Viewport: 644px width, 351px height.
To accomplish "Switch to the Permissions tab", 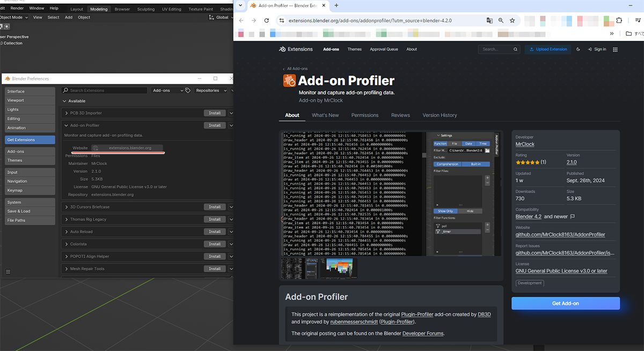I will click(x=365, y=115).
